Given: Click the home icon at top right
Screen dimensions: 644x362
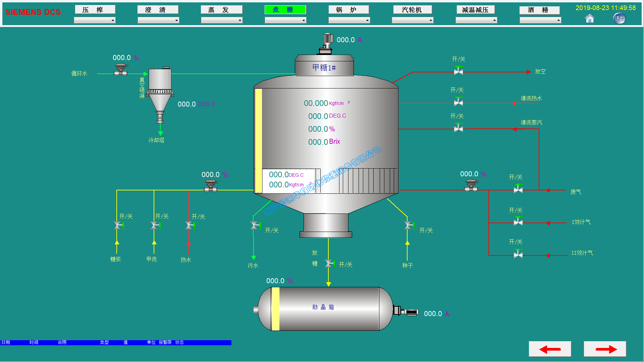Looking at the screenshot, I should pyautogui.click(x=589, y=19).
